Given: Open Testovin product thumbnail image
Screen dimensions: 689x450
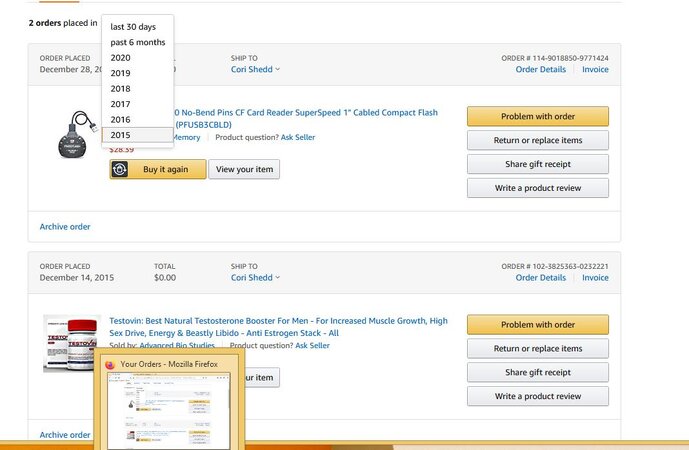Looking at the screenshot, I should click(x=71, y=344).
